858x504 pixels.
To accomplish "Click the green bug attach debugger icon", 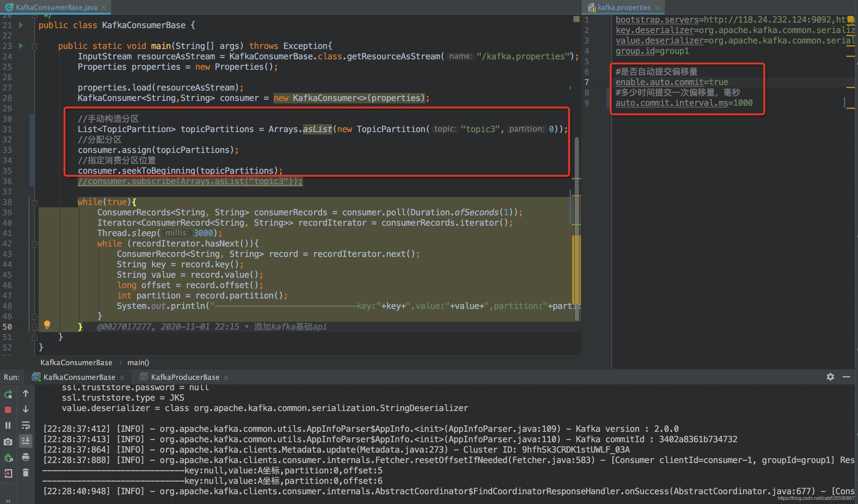I will coord(8,458).
